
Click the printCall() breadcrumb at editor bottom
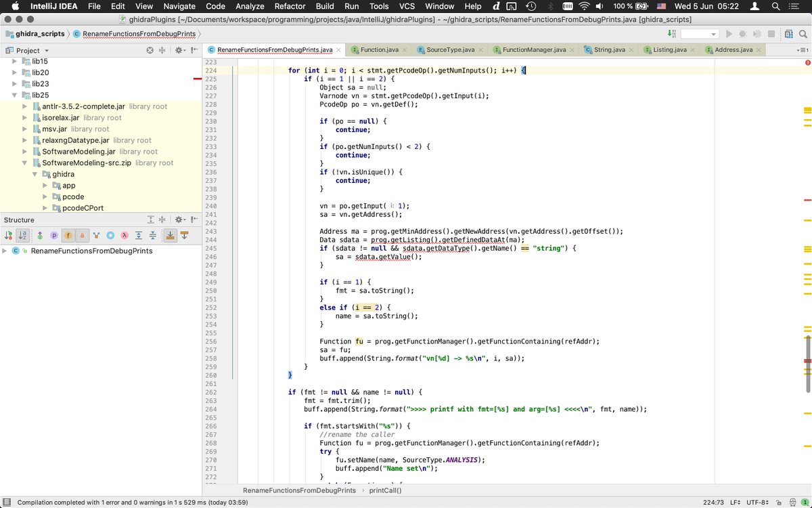385,490
